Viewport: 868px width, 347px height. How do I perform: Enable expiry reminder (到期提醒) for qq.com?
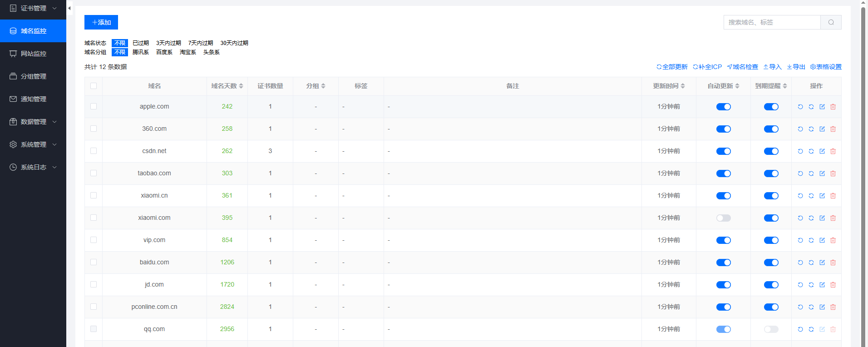771,329
